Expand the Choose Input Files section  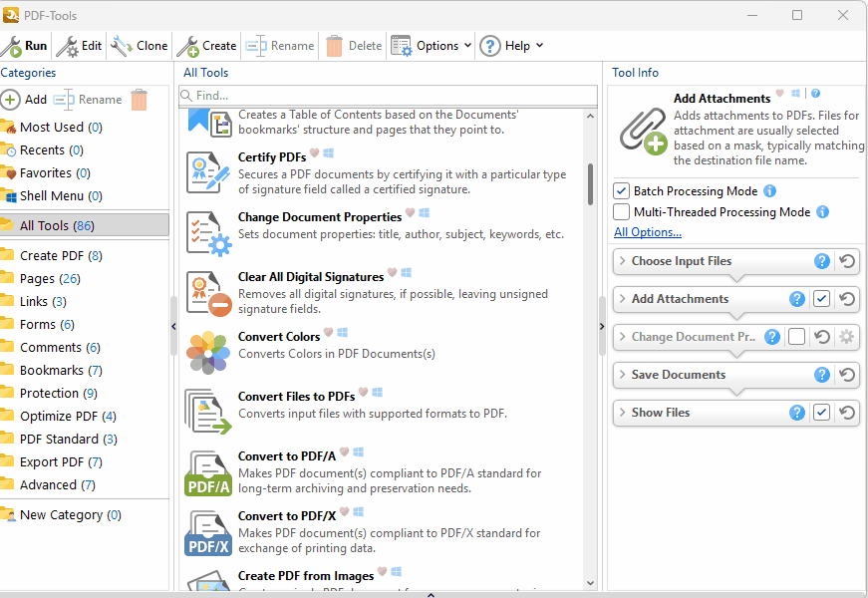(621, 261)
